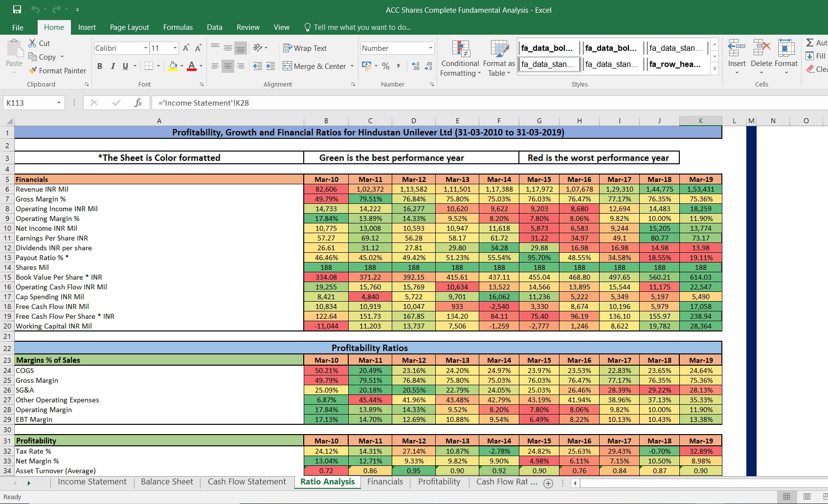Open the text Orientation tool
The image size is (828, 504).
coord(258,48)
